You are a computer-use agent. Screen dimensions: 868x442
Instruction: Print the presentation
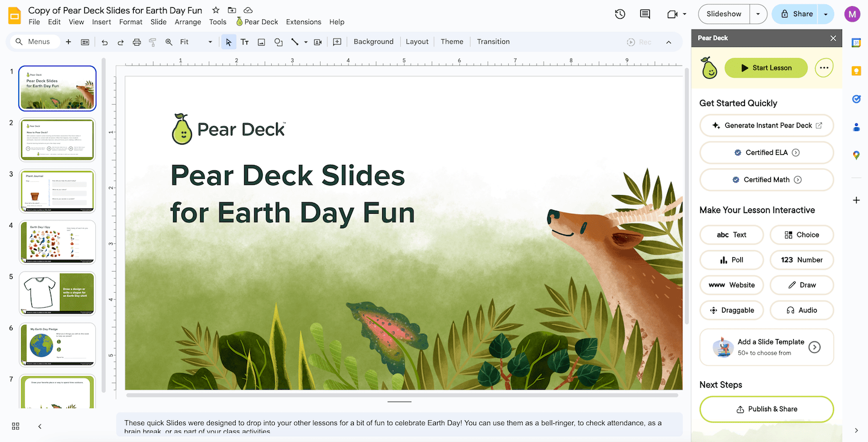pos(137,42)
